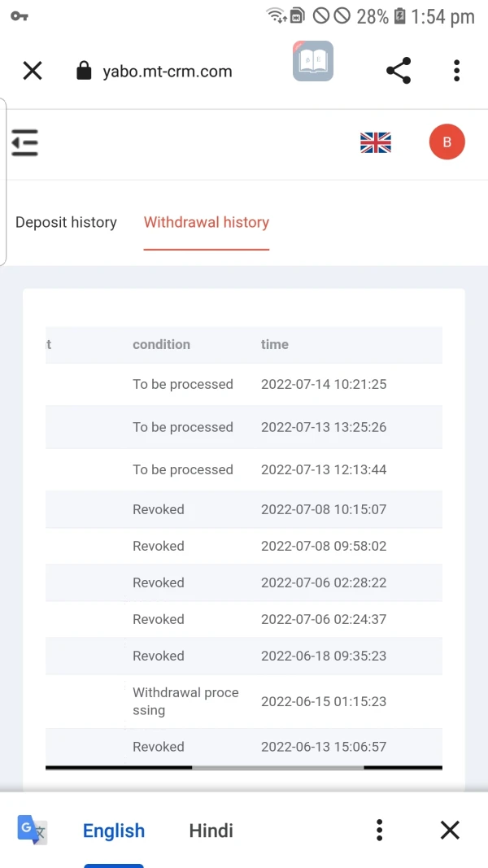Tap the Withdrawal processing status entry
488x868 pixels.
click(x=185, y=701)
